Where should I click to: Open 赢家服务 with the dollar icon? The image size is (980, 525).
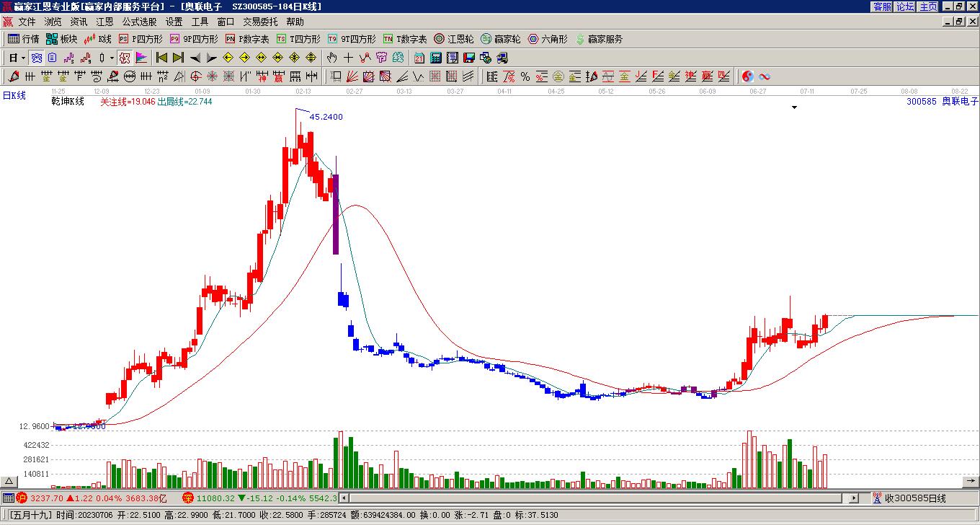[599, 39]
